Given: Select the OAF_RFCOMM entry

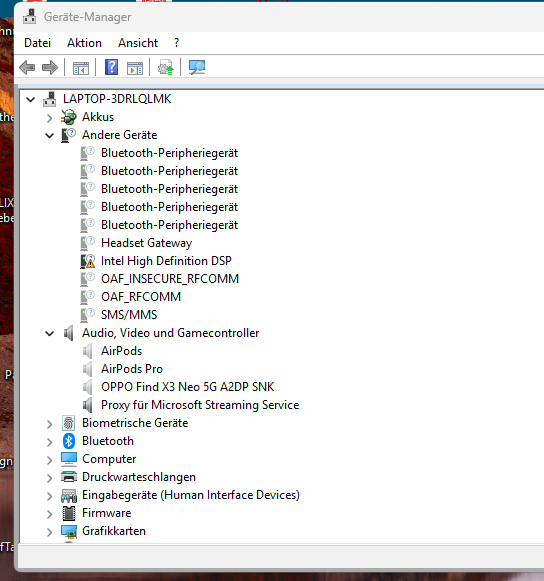Looking at the screenshot, I should [x=141, y=297].
